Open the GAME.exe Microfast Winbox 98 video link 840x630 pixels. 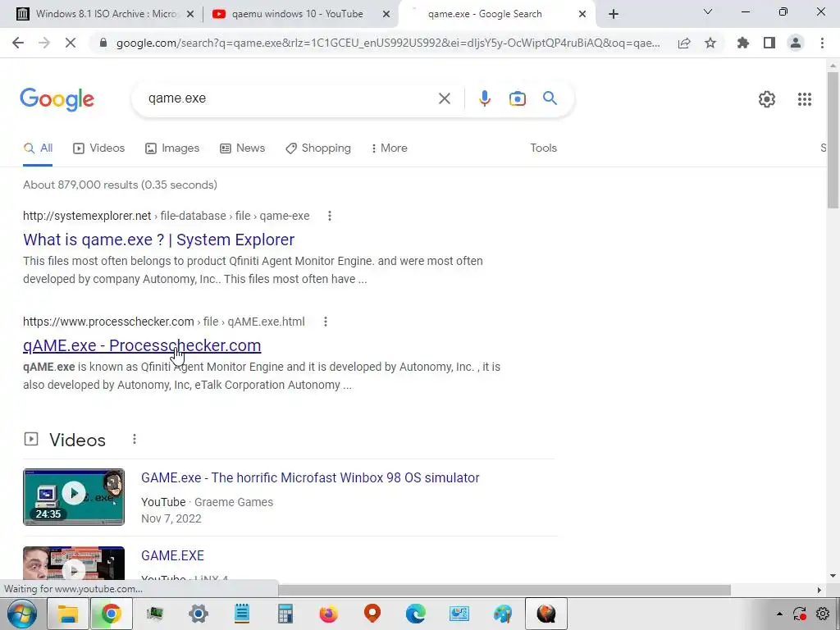coord(310,478)
